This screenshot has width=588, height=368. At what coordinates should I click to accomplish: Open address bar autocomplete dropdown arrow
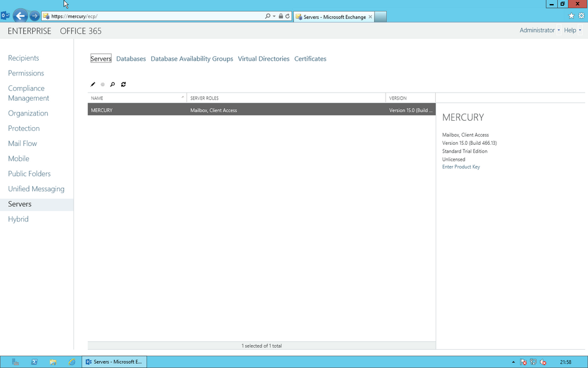pyautogui.click(x=274, y=16)
